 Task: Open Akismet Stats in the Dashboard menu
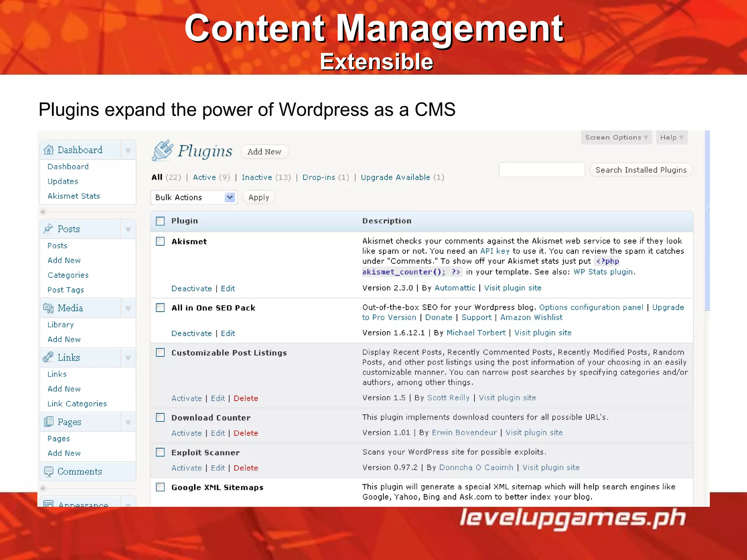click(74, 196)
